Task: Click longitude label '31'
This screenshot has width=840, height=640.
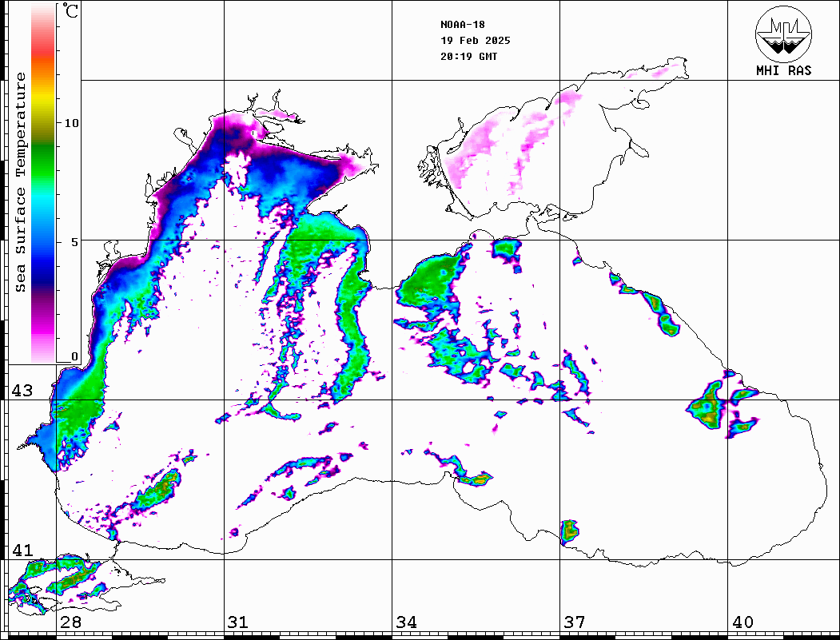Action: pyautogui.click(x=238, y=622)
